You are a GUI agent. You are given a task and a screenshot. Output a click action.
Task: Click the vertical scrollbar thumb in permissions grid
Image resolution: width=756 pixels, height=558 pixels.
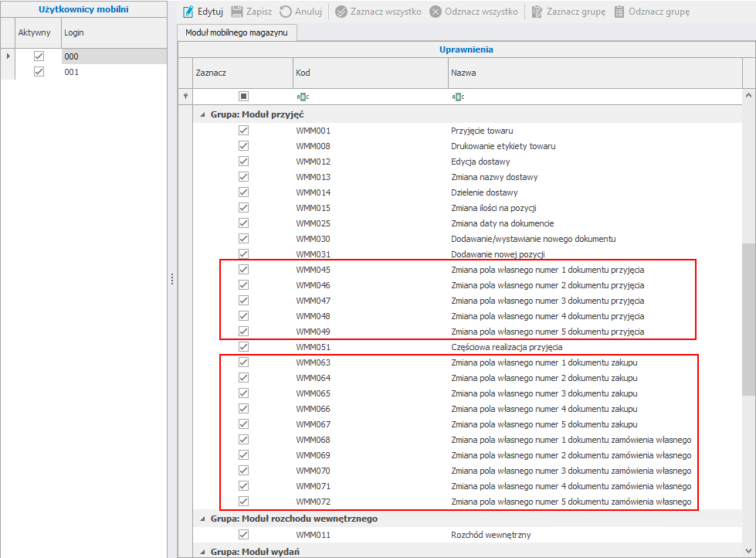[x=748, y=320]
